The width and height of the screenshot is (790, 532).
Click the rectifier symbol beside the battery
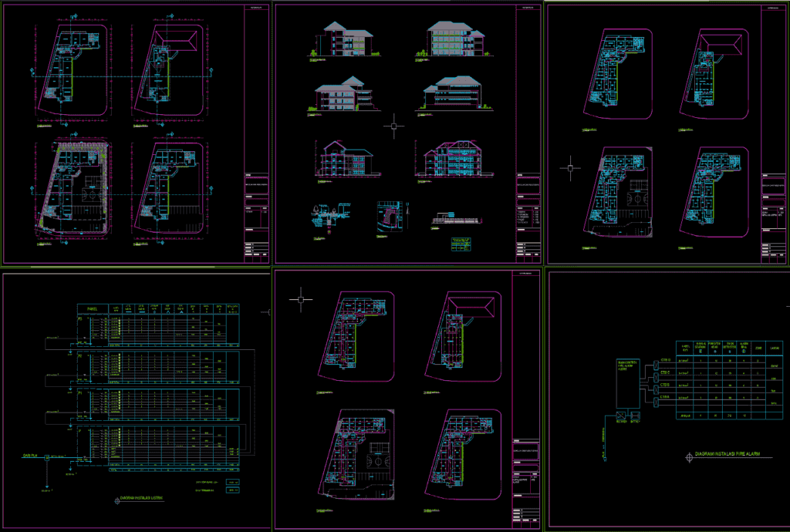coord(620,416)
